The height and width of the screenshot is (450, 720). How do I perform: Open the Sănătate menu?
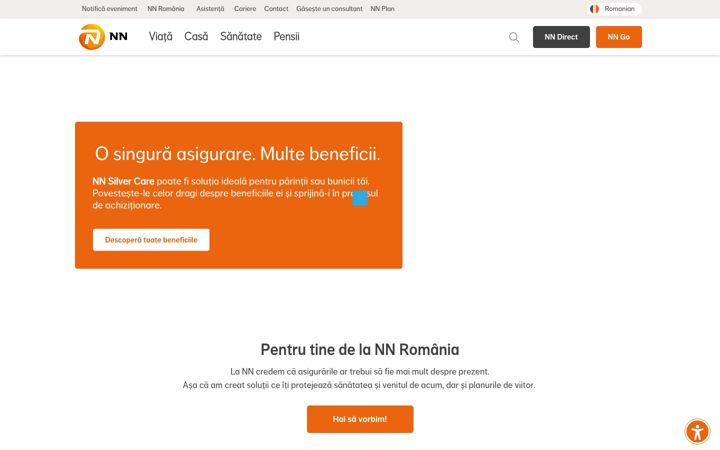pyautogui.click(x=241, y=36)
